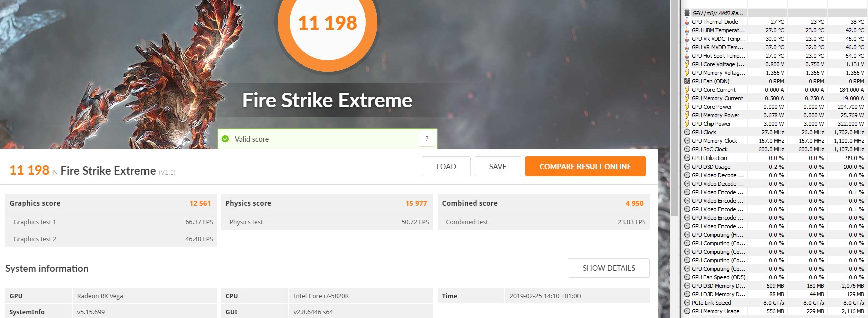Click the Physics test row
Screen dimensions: 868x318
click(x=327, y=222)
